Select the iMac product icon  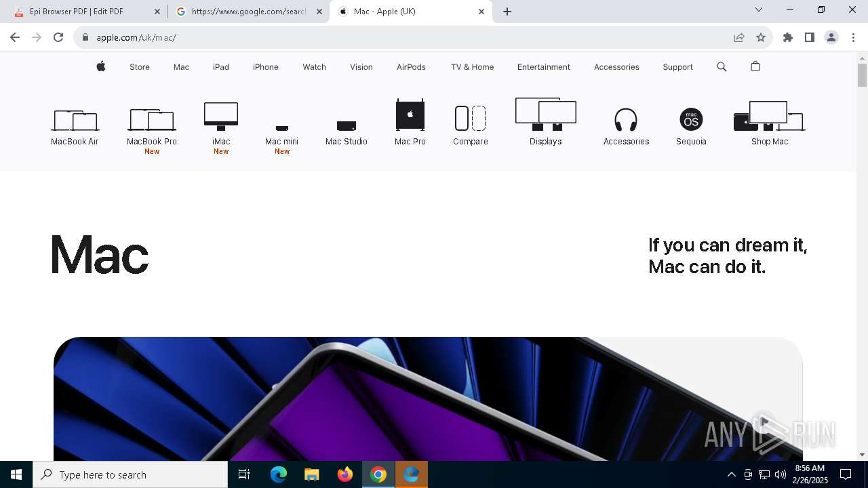[221, 117]
